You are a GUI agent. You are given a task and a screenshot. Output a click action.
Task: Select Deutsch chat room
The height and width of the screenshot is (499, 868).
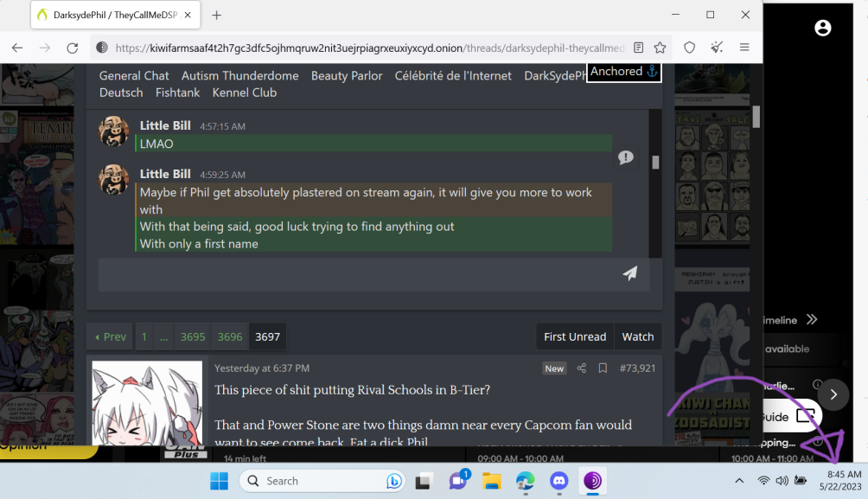pos(121,93)
